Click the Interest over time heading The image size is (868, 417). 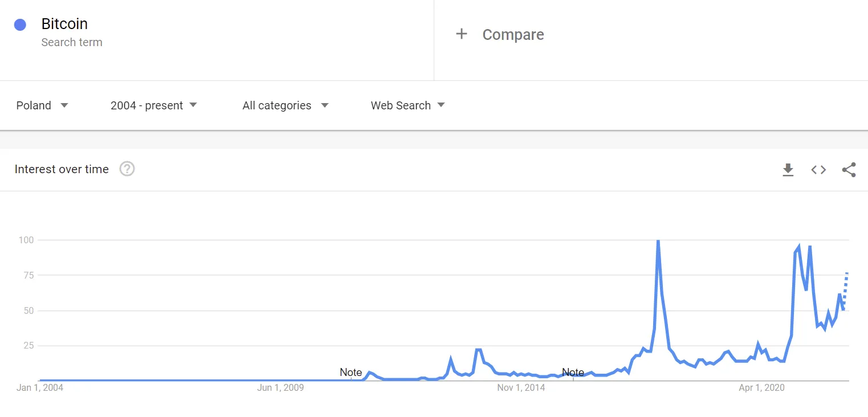click(62, 169)
